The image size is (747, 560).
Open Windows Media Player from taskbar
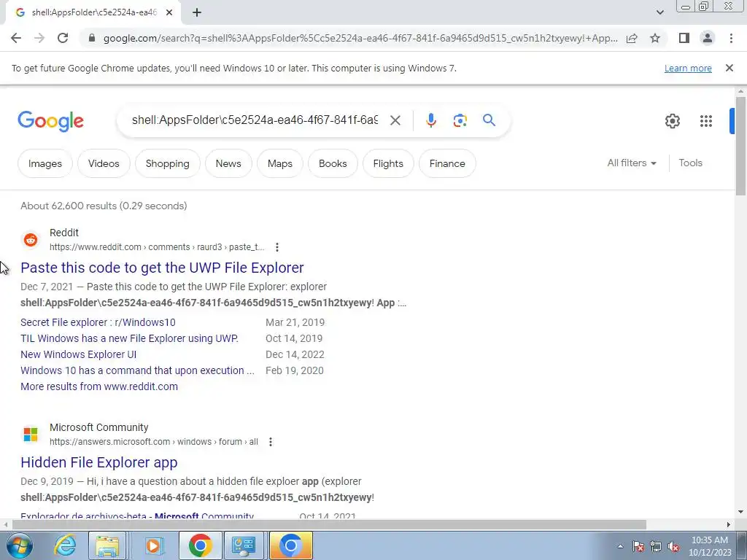click(153, 545)
